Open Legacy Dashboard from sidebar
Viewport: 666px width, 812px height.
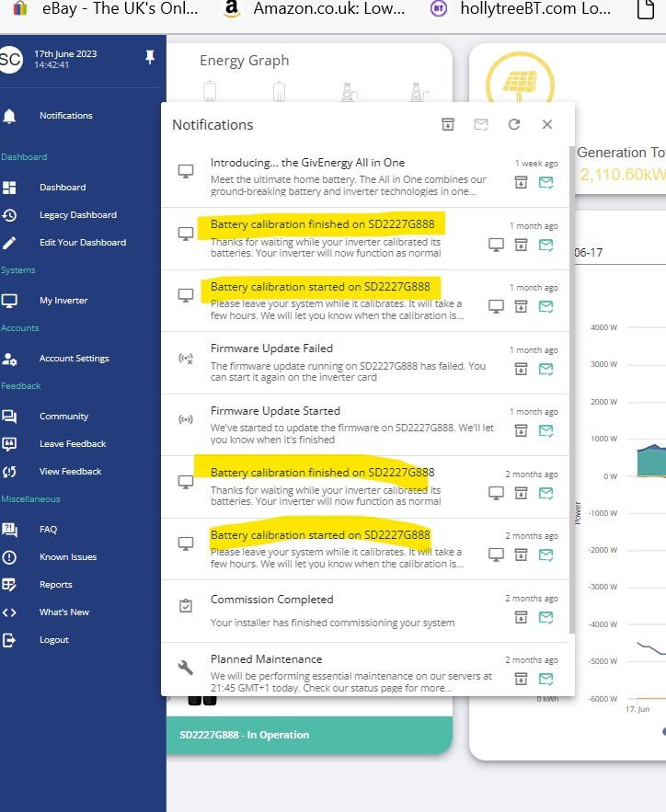tap(77, 215)
